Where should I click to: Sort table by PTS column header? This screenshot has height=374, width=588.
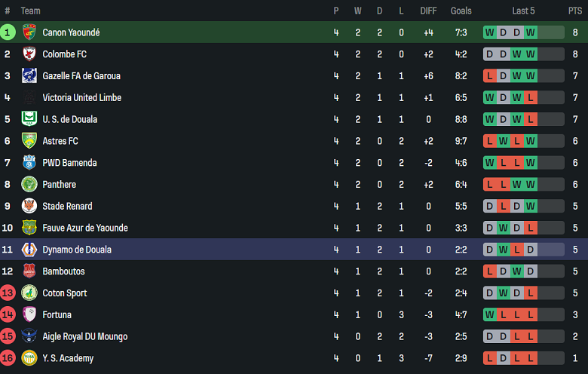coord(575,11)
